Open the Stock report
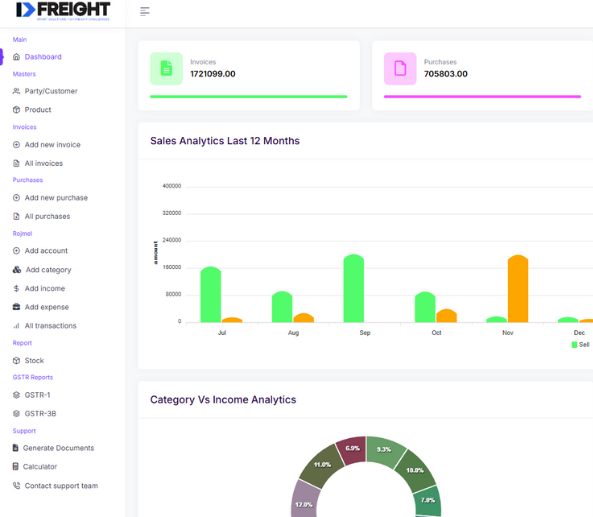 34,360
